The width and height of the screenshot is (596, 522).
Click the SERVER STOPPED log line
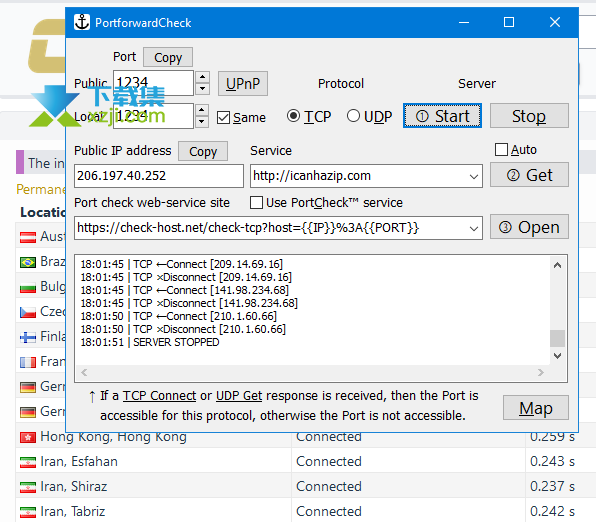(x=150, y=342)
